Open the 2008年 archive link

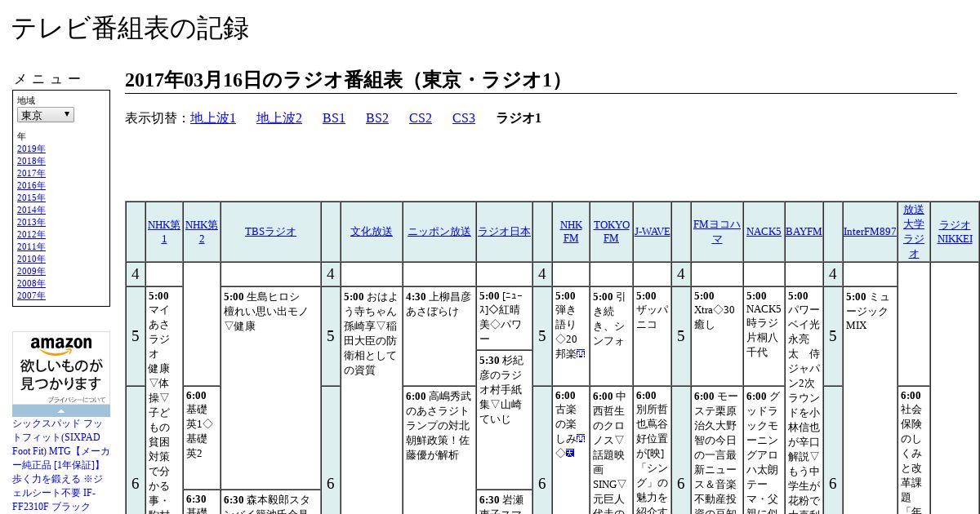[31, 283]
